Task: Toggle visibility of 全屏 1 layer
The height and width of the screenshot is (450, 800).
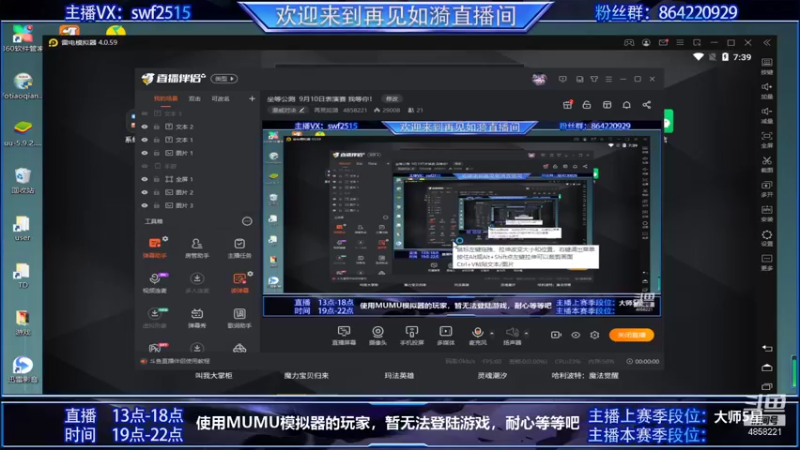Action: click(144, 179)
